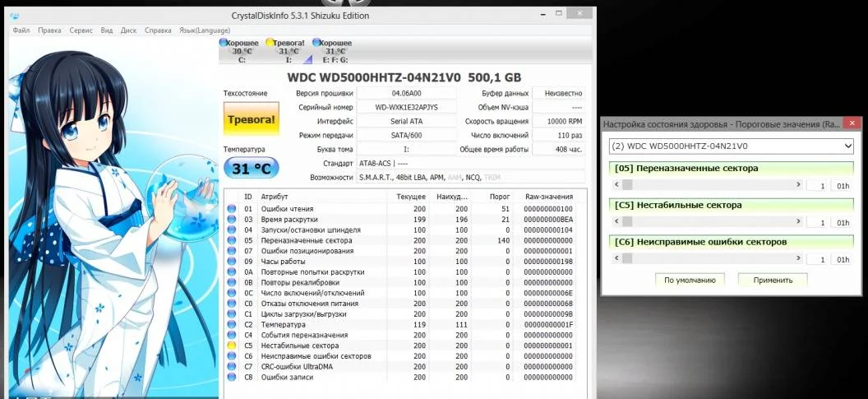The width and height of the screenshot is (868, 399).
Task: Click the disk title WDC WD5000HHTZ-04N21V0 500,1 GB
Action: (404, 77)
